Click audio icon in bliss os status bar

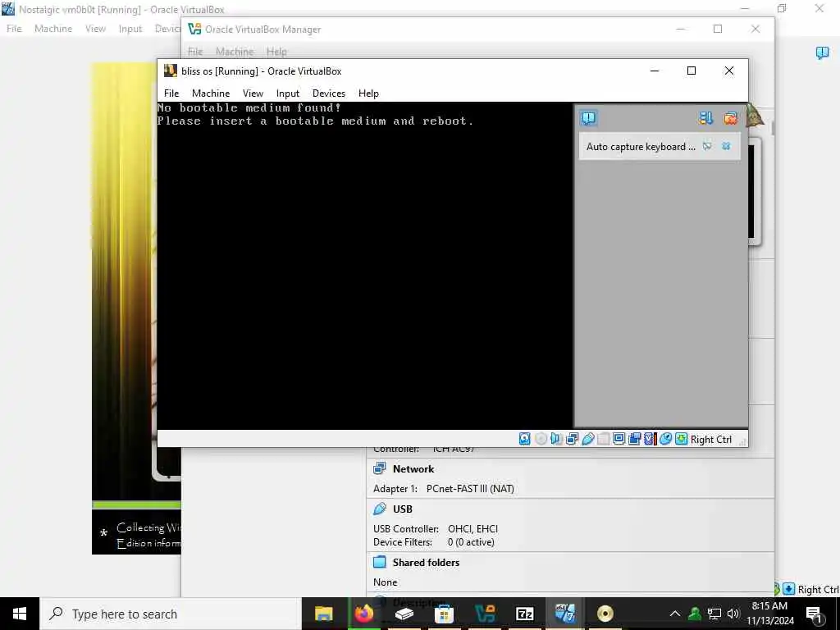tap(556, 439)
